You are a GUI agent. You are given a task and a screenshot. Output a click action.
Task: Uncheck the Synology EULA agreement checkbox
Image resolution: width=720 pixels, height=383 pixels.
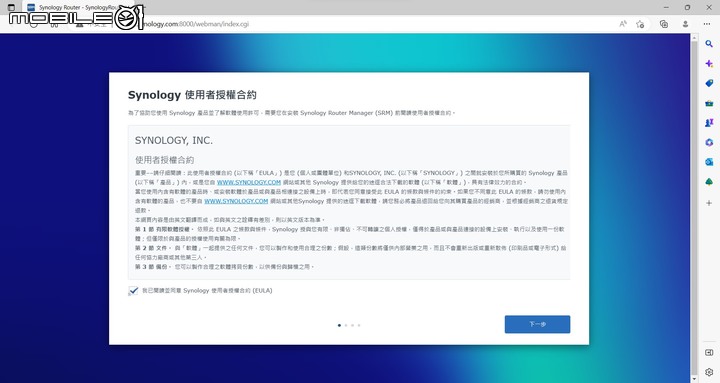(x=133, y=291)
